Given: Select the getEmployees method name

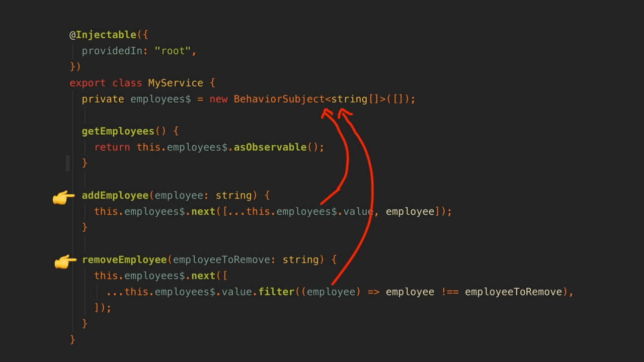Looking at the screenshot, I should click(118, 131).
